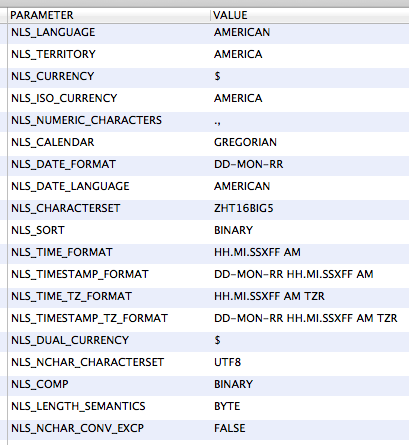Image resolution: width=409 pixels, height=445 pixels.
Task: Click the BYTE value cell
Action: pos(310,406)
